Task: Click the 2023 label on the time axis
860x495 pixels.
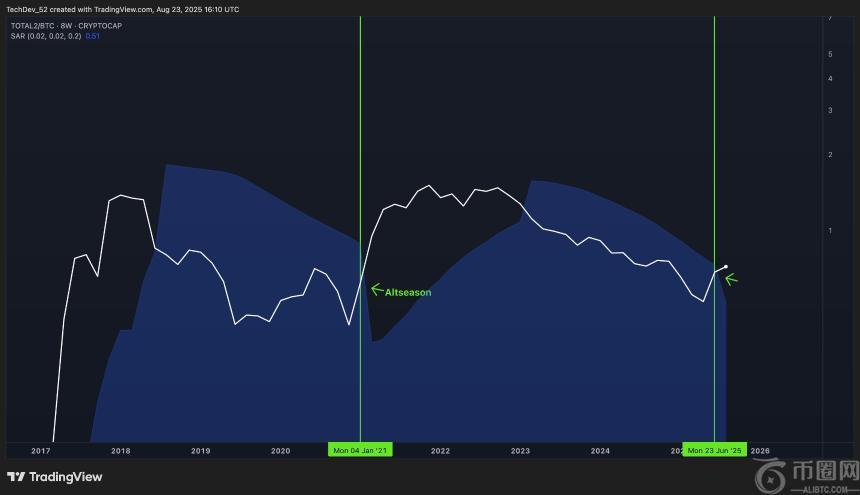Action: [520, 451]
